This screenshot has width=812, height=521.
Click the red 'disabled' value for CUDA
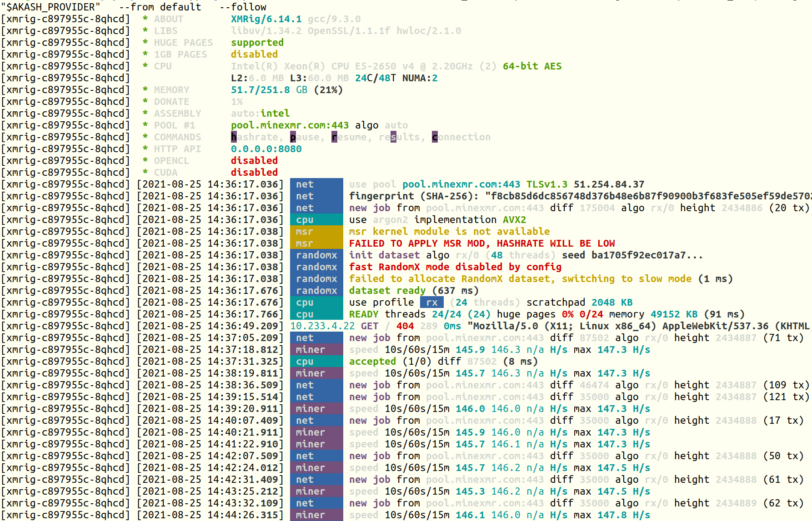coord(254,173)
